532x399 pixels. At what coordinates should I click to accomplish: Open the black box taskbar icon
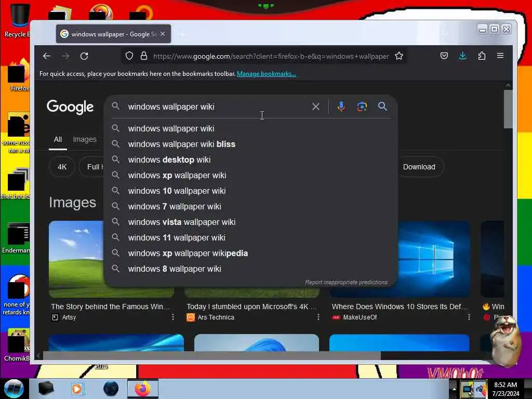click(46, 389)
